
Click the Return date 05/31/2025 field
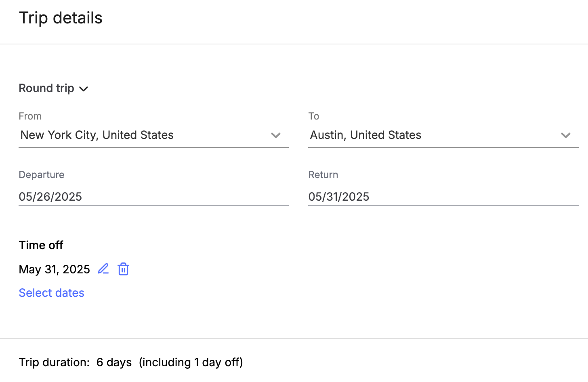[x=443, y=197]
